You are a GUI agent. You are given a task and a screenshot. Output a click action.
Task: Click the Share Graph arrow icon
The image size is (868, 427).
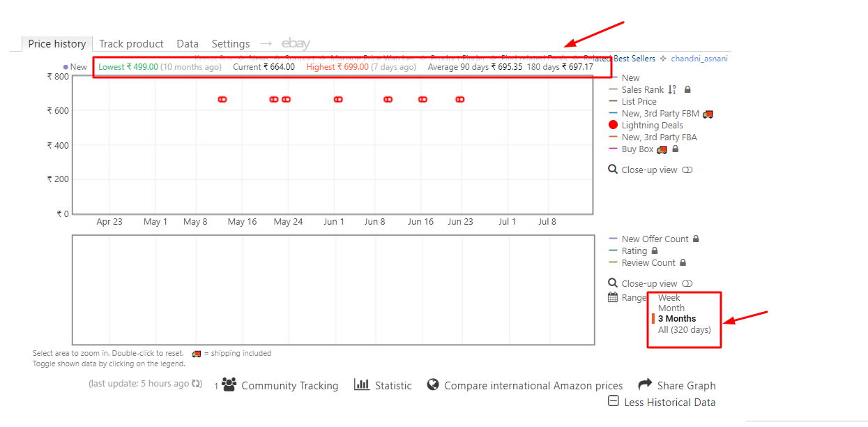point(645,384)
